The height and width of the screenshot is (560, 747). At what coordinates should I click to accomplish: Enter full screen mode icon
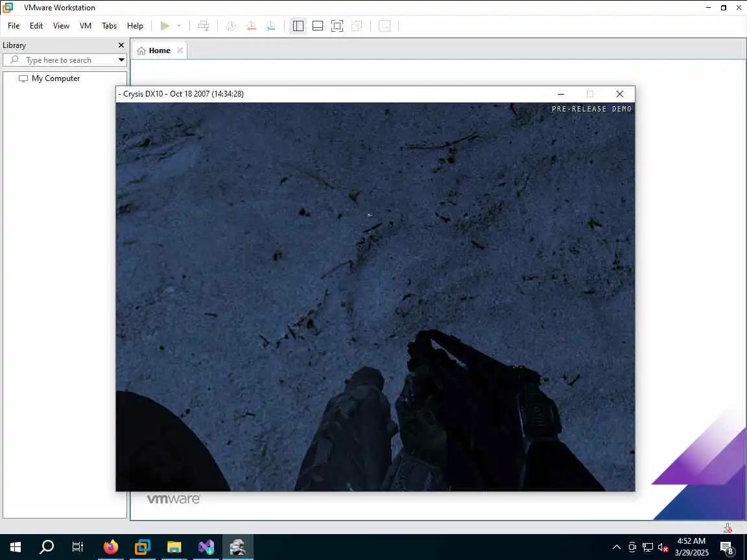pyautogui.click(x=337, y=26)
